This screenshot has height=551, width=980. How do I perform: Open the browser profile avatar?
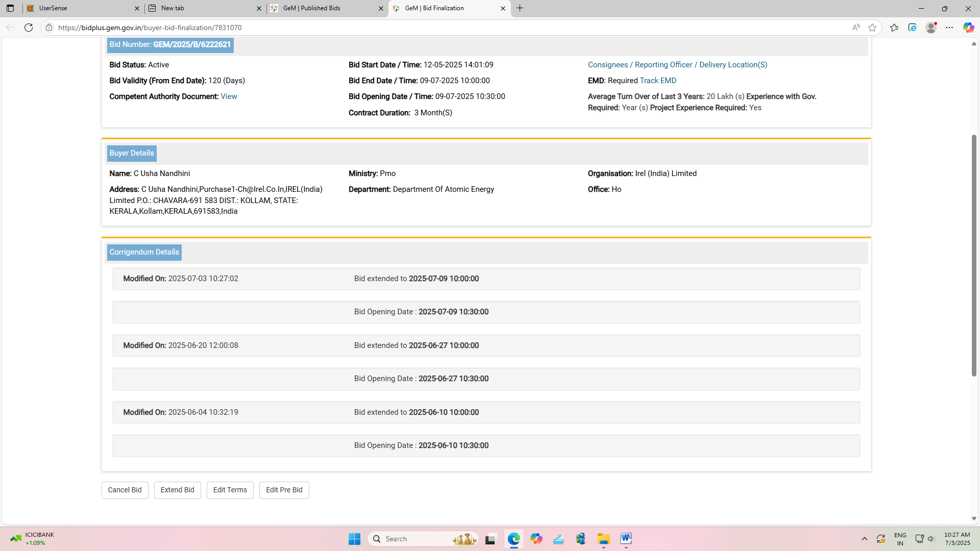[931, 28]
